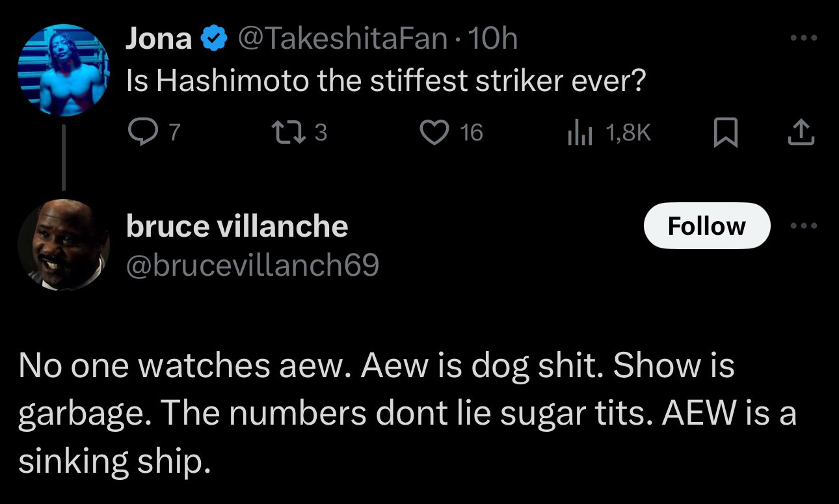Follow bruce villanche

[x=706, y=226]
